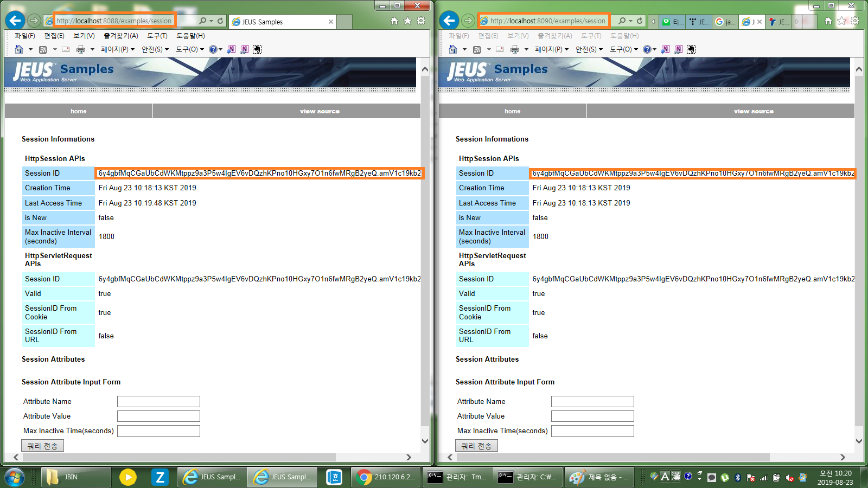Go back in the right browser window
Viewport: 868px width, 488px height.
449,21
